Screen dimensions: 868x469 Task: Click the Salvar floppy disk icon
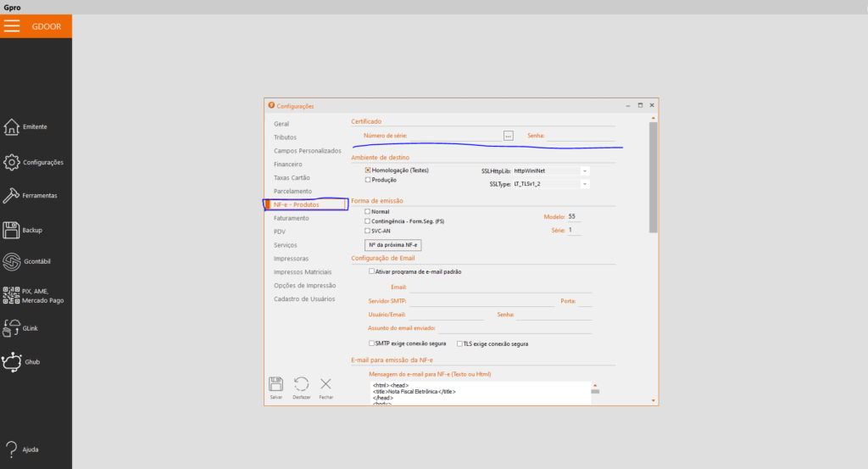(x=275, y=385)
